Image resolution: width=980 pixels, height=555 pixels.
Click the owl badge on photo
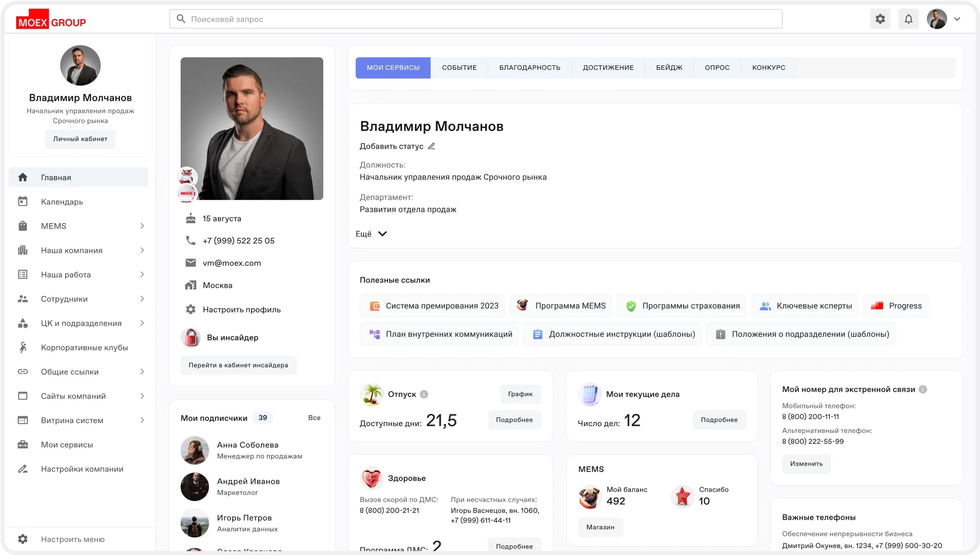coord(187,176)
